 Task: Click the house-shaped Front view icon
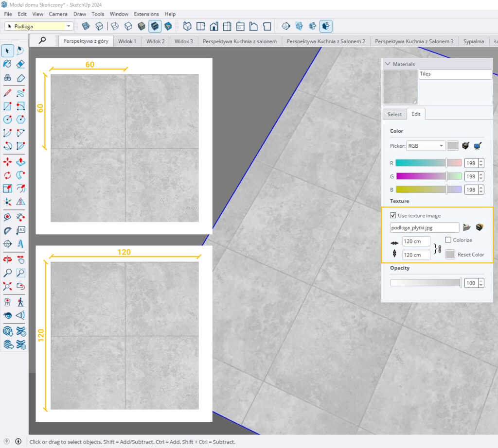coord(213,26)
